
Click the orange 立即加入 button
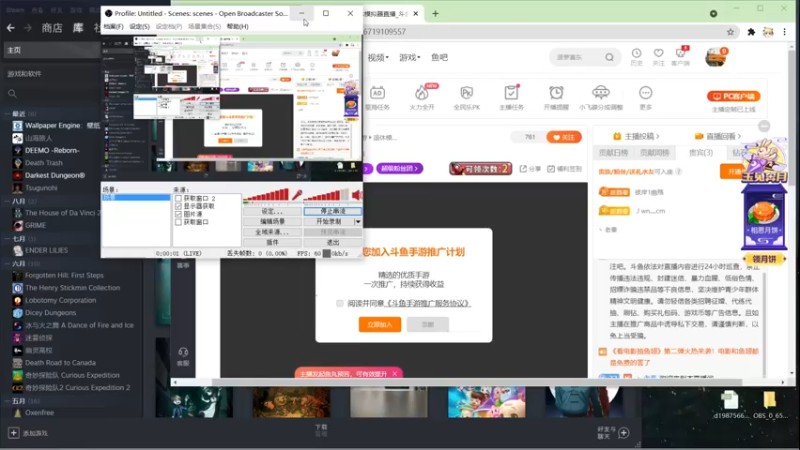[380, 324]
